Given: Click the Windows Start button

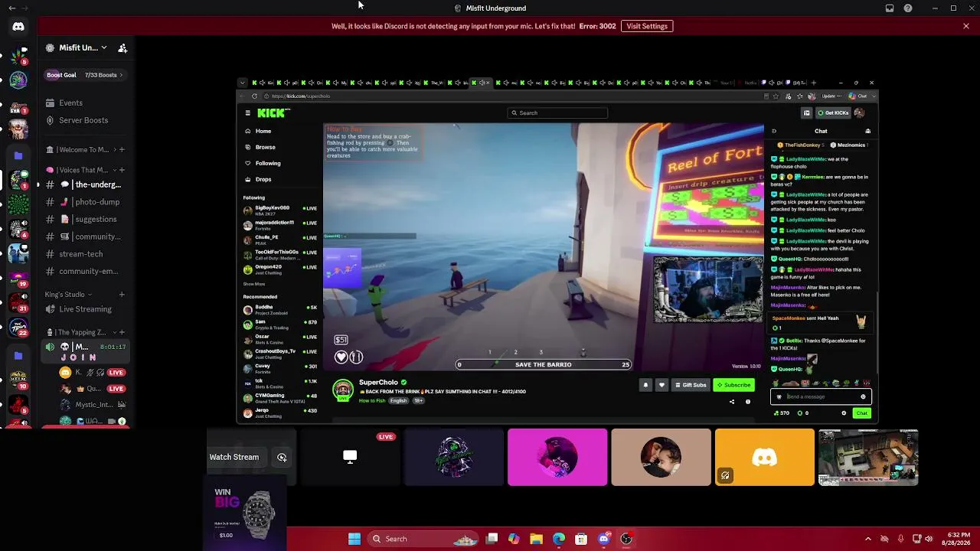Looking at the screenshot, I should pyautogui.click(x=354, y=539).
